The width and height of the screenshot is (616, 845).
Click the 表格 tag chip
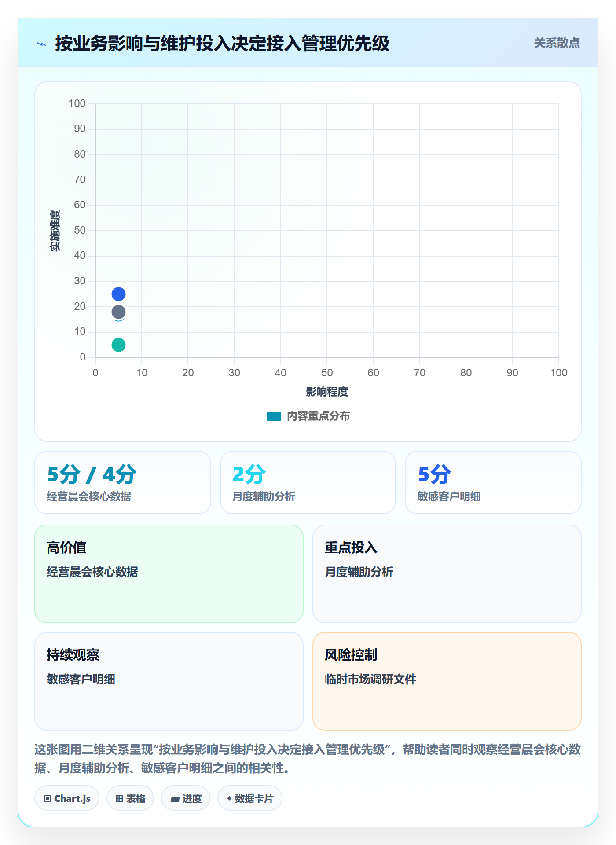click(130, 798)
